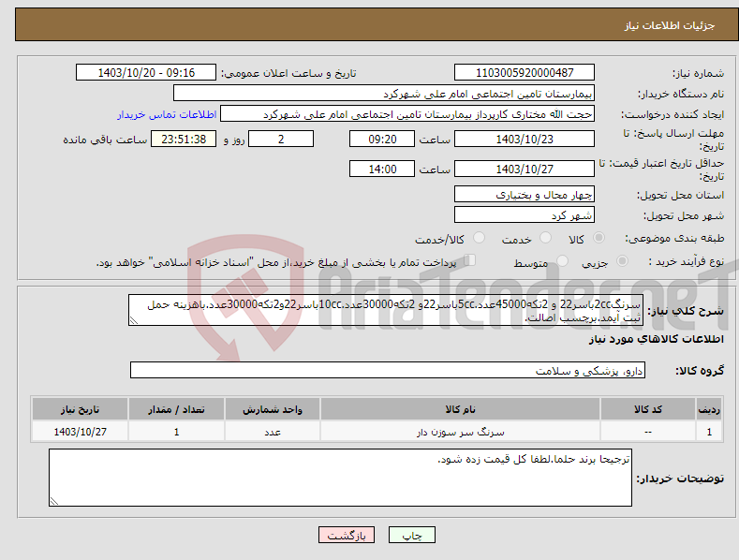The image size is (739, 560).
Task: Select the جزیی purchase type radio
Action: (x=622, y=260)
